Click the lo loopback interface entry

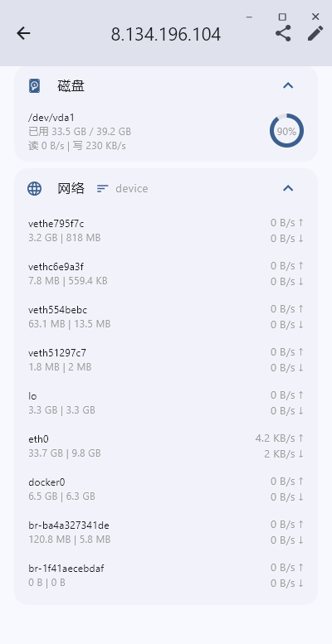(166, 403)
